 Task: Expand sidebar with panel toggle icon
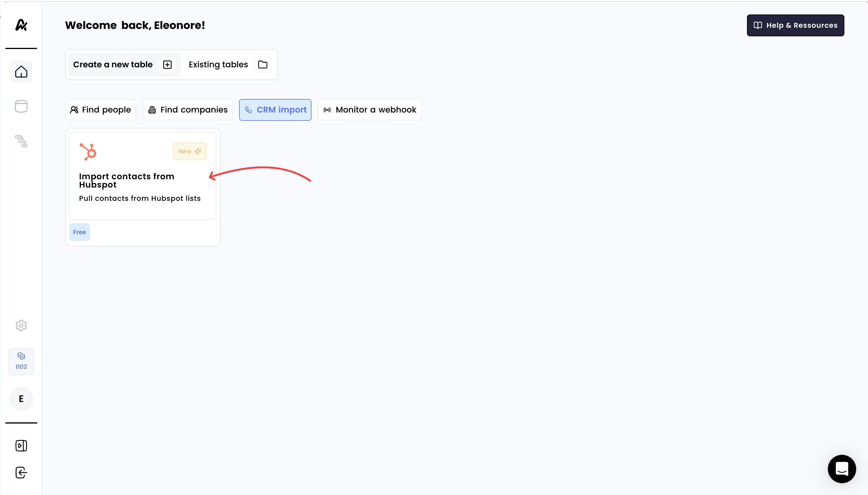point(21,445)
